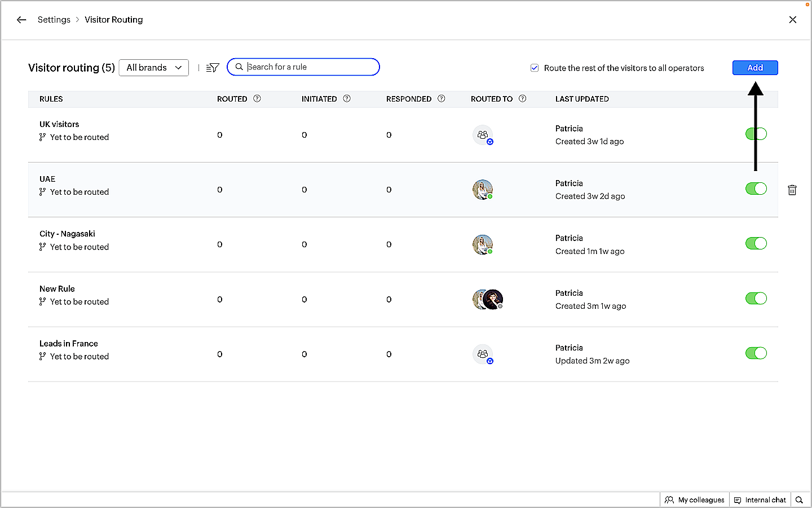The height and width of the screenshot is (508, 812).
Task: Toggle off the UK visitors rule
Action: 756,134
